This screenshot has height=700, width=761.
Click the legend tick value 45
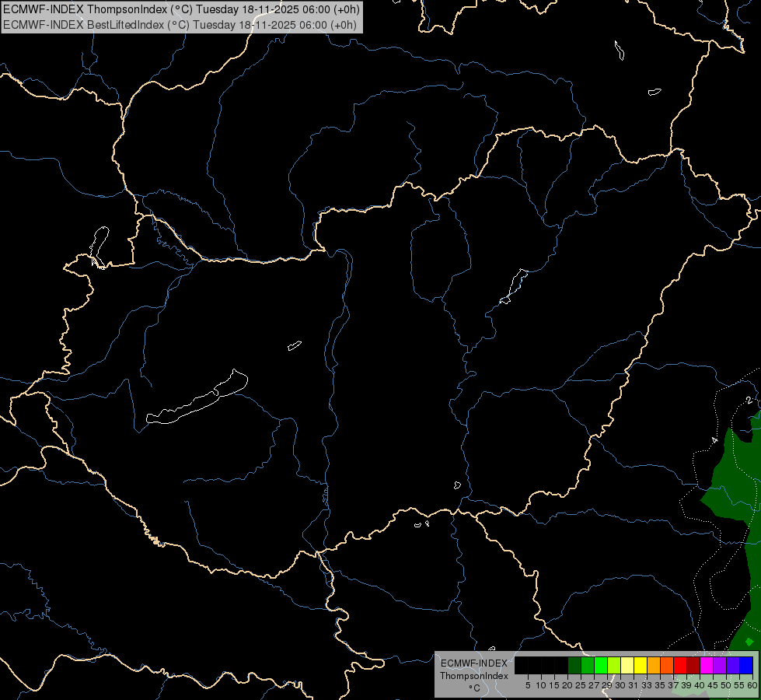(713, 685)
